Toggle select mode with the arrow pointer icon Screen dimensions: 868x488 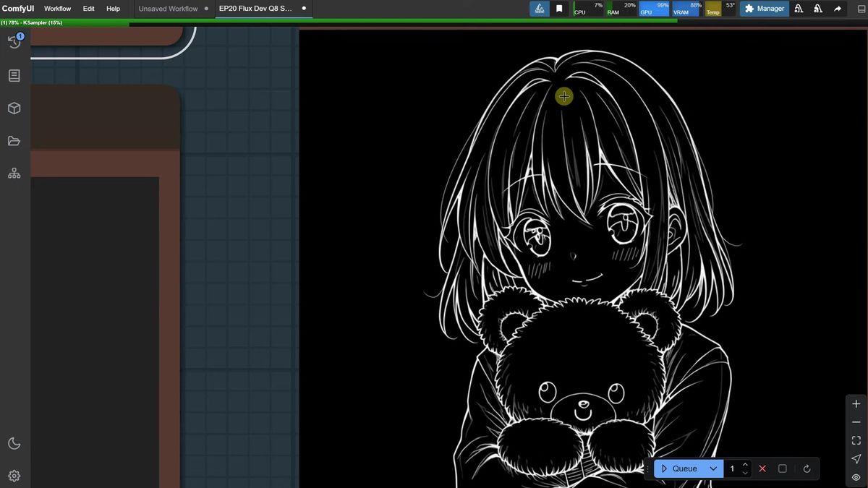pos(856,459)
